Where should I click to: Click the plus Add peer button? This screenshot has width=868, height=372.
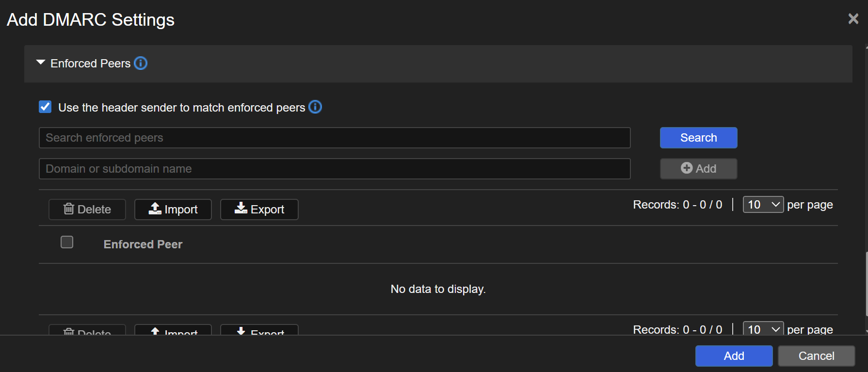point(698,169)
